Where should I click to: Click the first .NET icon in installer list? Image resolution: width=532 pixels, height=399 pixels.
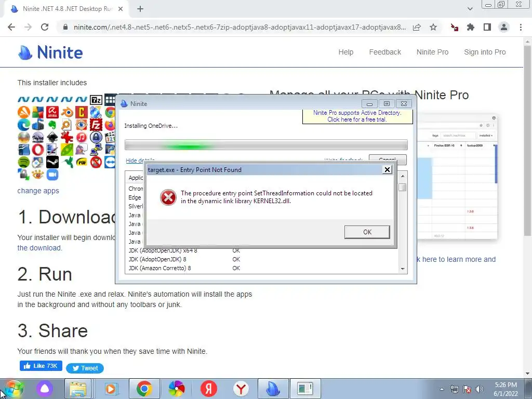pos(24,100)
